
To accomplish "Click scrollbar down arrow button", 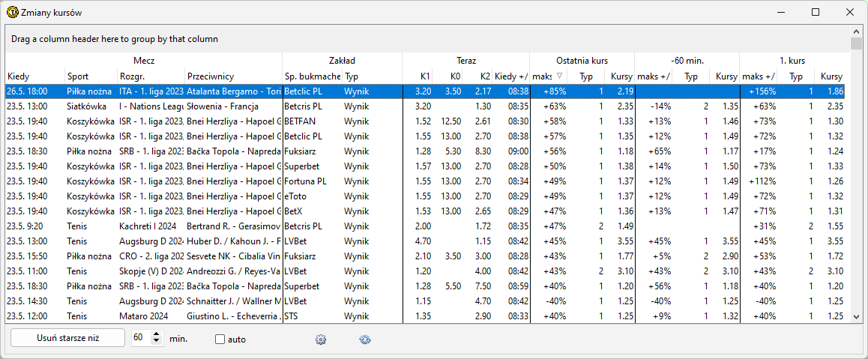I will [856, 317].
